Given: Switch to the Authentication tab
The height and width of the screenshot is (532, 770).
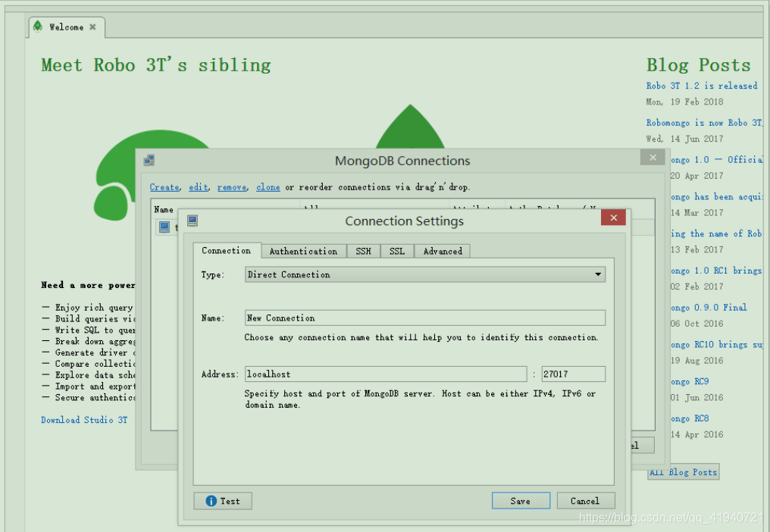Looking at the screenshot, I should tap(303, 251).
